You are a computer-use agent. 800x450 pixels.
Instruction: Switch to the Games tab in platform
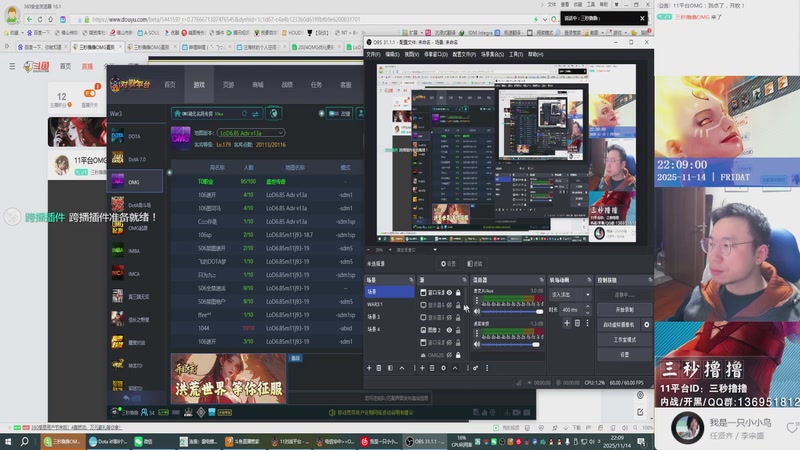point(199,85)
